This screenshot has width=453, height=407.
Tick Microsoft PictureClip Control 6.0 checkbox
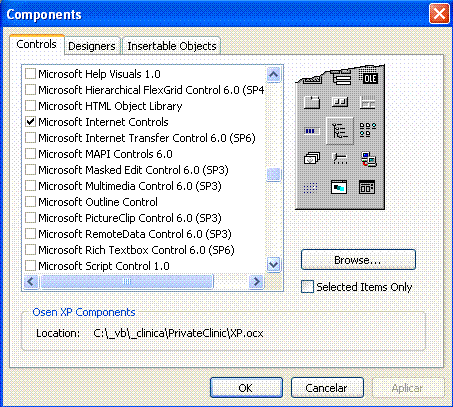point(30,218)
